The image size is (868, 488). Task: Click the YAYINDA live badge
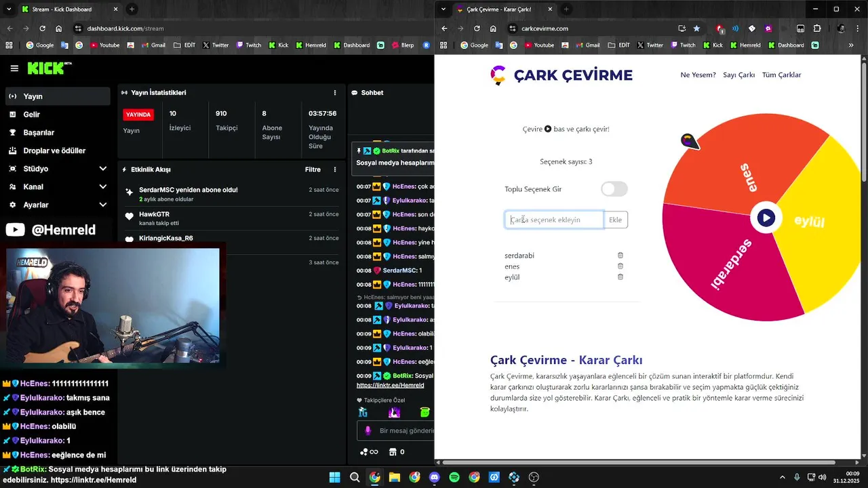point(138,115)
